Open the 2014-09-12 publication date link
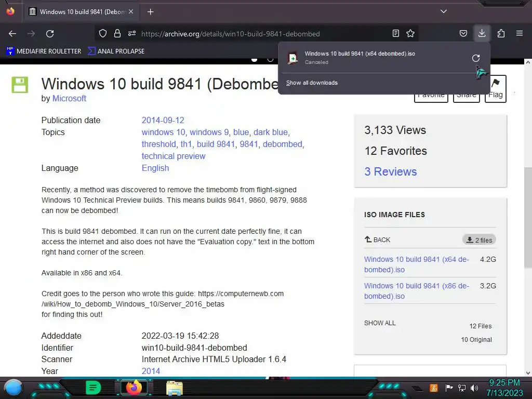 (x=163, y=120)
